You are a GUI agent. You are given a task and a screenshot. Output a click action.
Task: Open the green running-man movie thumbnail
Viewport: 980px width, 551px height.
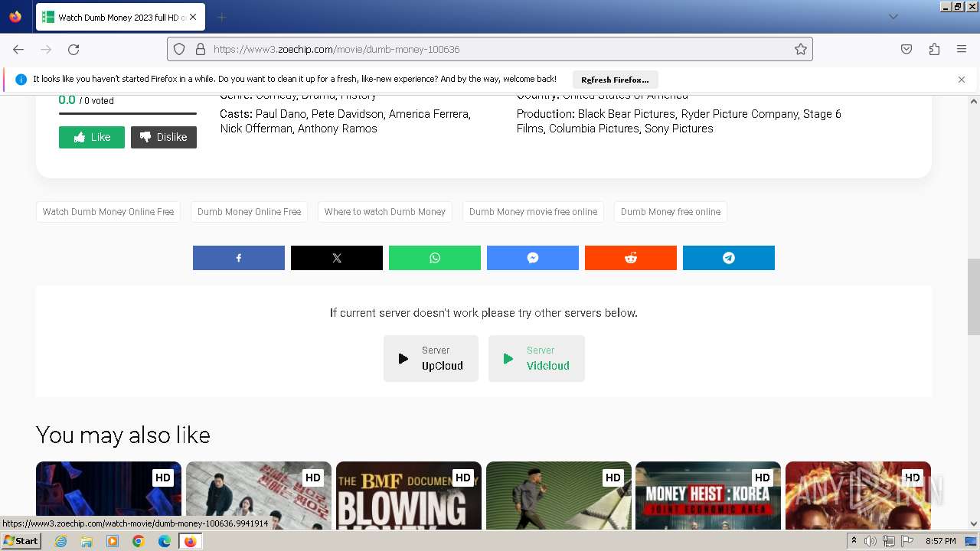[559, 495]
